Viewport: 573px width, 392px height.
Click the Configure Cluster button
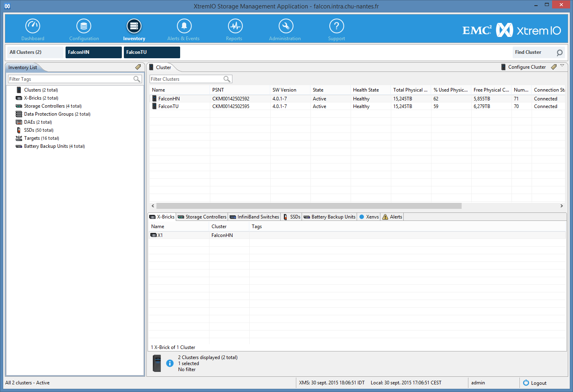coord(523,67)
